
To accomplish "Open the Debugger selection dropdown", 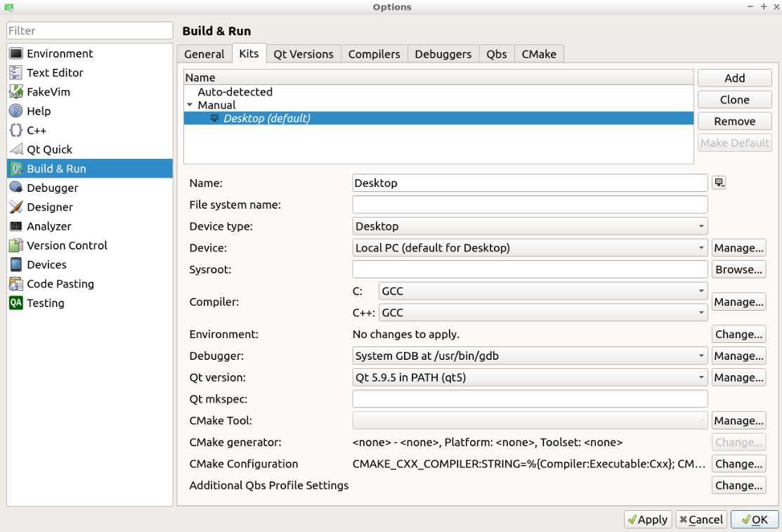I will coord(530,356).
